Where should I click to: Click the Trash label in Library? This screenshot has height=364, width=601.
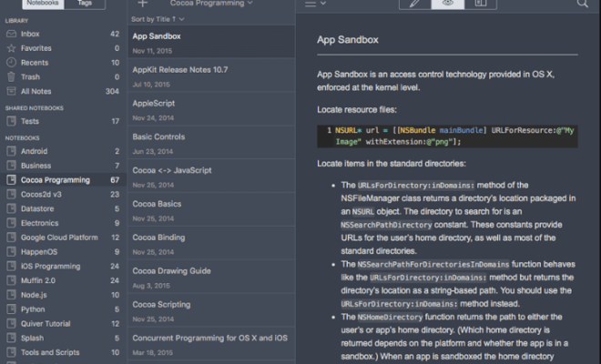click(30, 77)
